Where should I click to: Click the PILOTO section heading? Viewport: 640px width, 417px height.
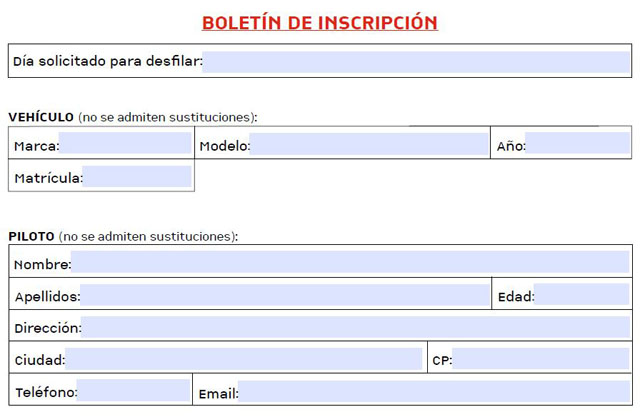coord(31,237)
